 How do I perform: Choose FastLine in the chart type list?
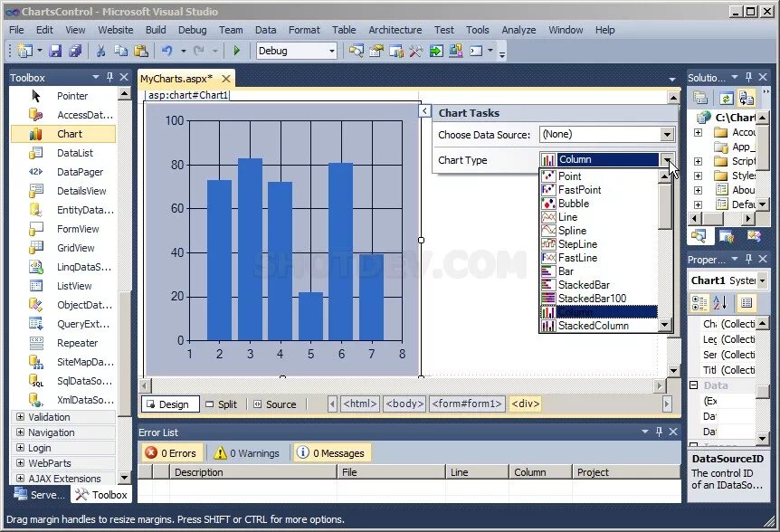[599, 258]
